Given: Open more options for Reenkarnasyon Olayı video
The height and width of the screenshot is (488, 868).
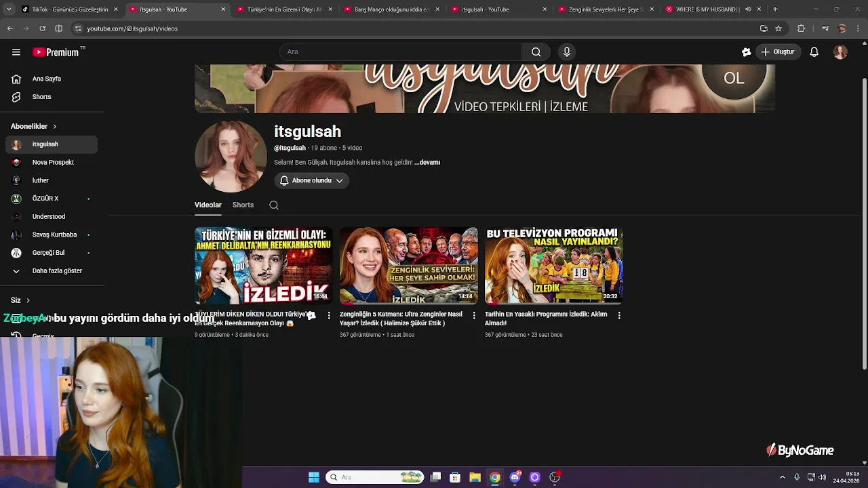Looking at the screenshot, I should pos(329,315).
